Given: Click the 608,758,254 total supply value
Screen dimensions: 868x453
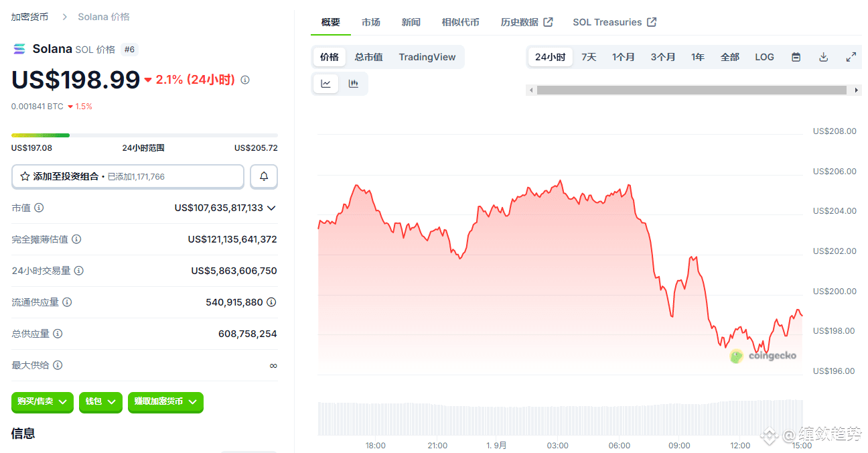Looking at the screenshot, I should [x=248, y=334].
